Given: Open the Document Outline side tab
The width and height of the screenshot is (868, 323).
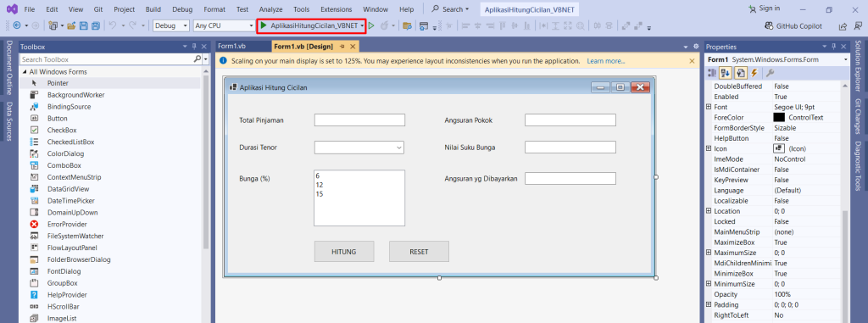Looking at the screenshot, I should pyautogui.click(x=9, y=68).
